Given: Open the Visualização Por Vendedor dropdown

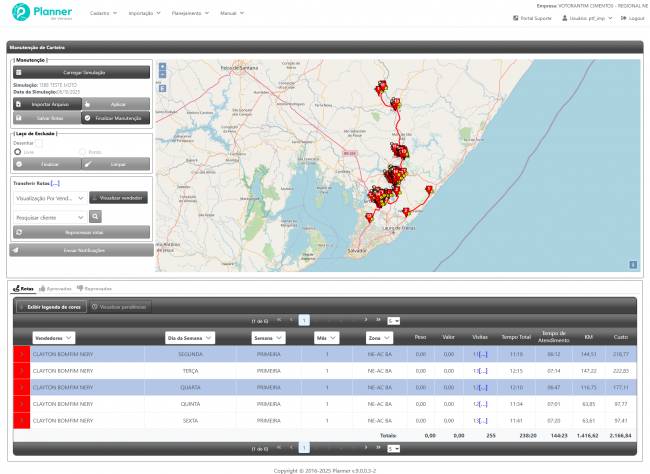Looking at the screenshot, I should point(48,198).
